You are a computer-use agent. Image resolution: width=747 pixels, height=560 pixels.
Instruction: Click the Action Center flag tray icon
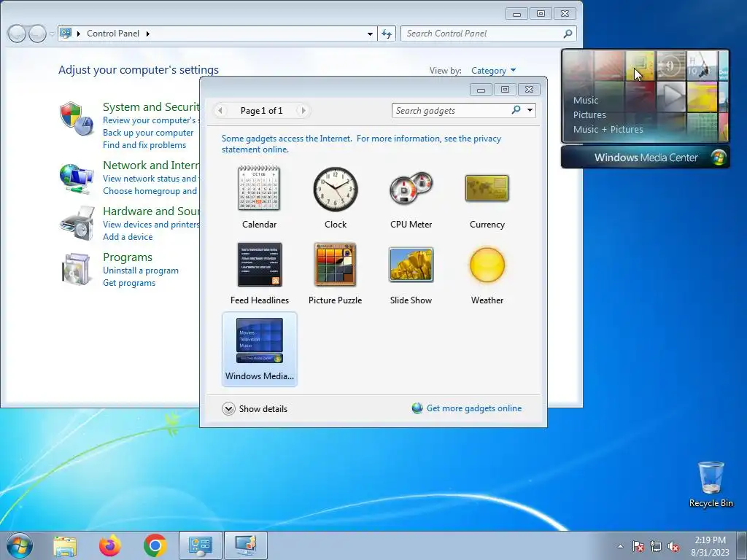(x=638, y=546)
